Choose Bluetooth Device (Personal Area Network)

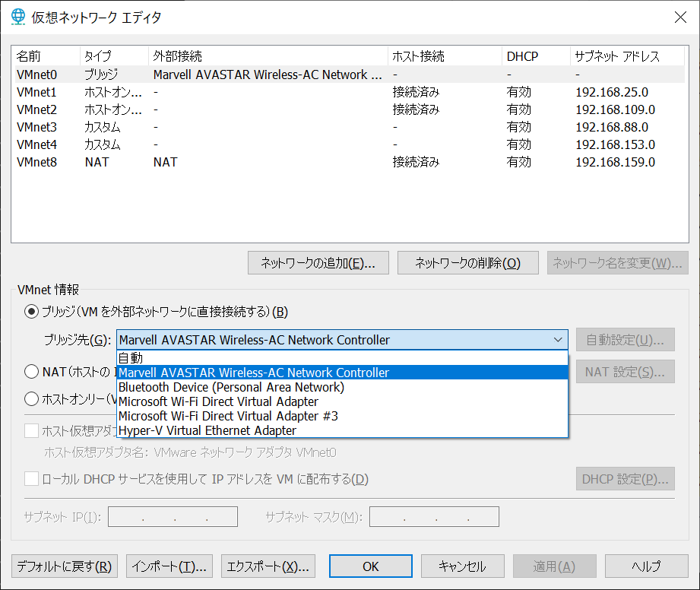[x=343, y=387]
